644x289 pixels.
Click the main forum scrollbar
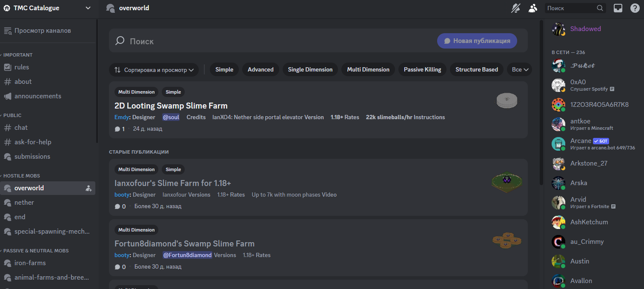(541, 102)
